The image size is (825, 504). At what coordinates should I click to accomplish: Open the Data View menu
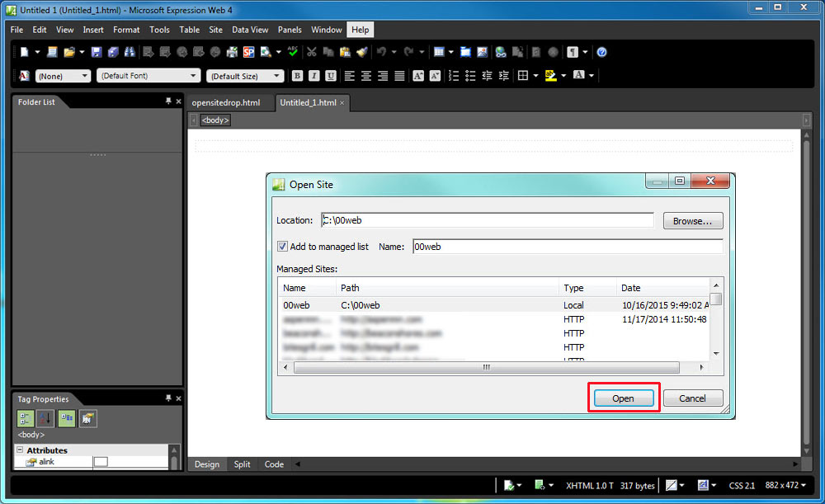pyautogui.click(x=250, y=30)
